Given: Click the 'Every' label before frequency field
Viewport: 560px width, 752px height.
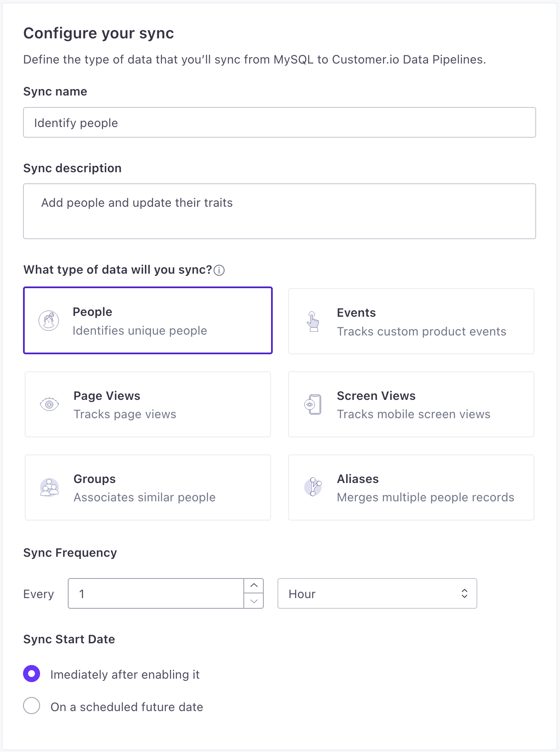Looking at the screenshot, I should coord(39,594).
